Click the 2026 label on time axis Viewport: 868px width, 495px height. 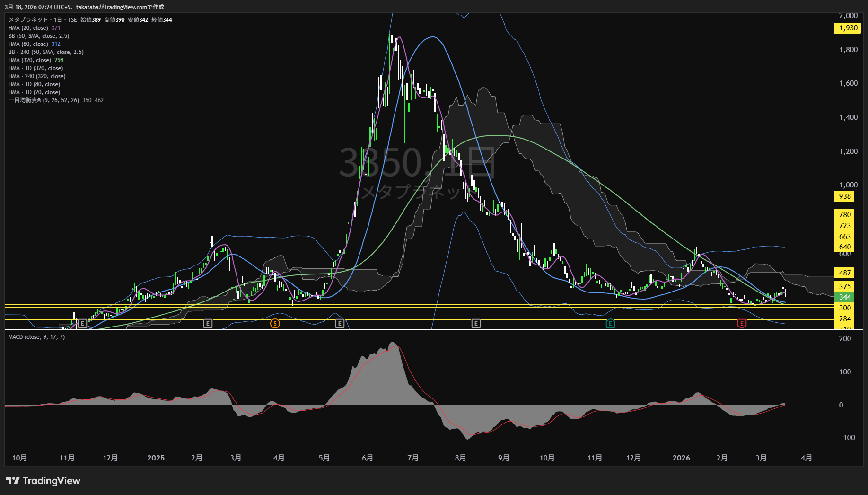(681, 458)
